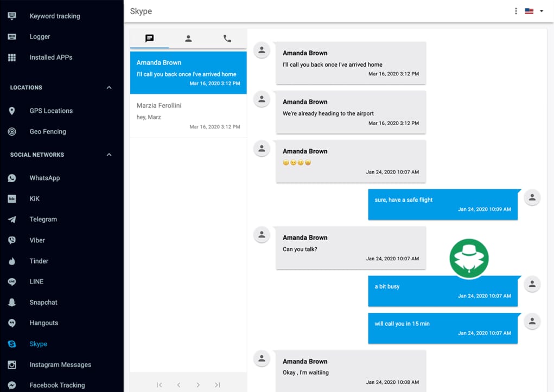Collapse the SOCIAL NETWORKS section
This screenshot has width=554, height=392.
pyautogui.click(x=108, y=155)
